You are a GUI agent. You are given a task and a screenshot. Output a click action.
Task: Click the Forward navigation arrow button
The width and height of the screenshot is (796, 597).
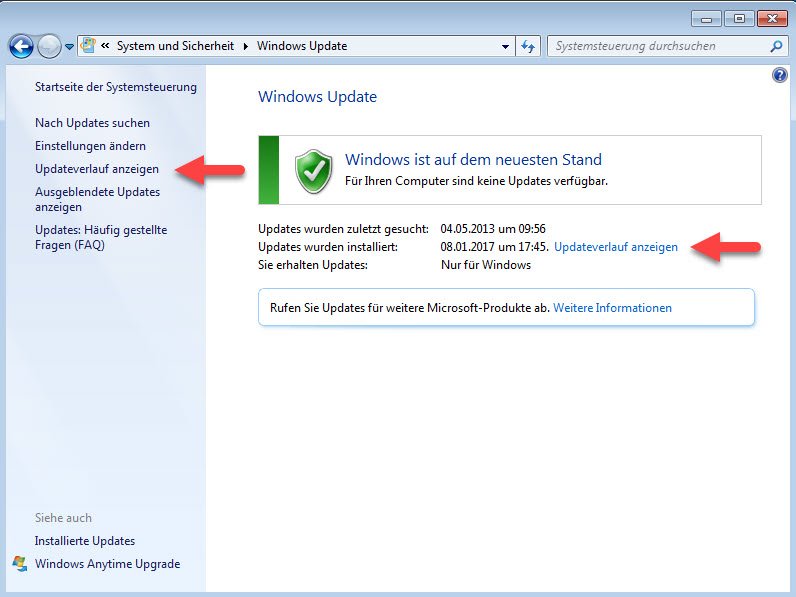pyautogui.click(x=49, y=47)
